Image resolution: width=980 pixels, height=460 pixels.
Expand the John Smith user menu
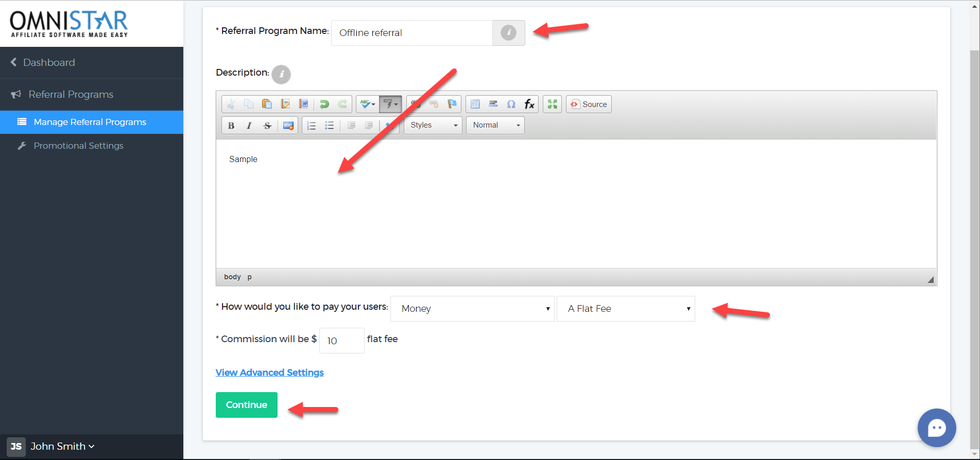coord(62,447)
